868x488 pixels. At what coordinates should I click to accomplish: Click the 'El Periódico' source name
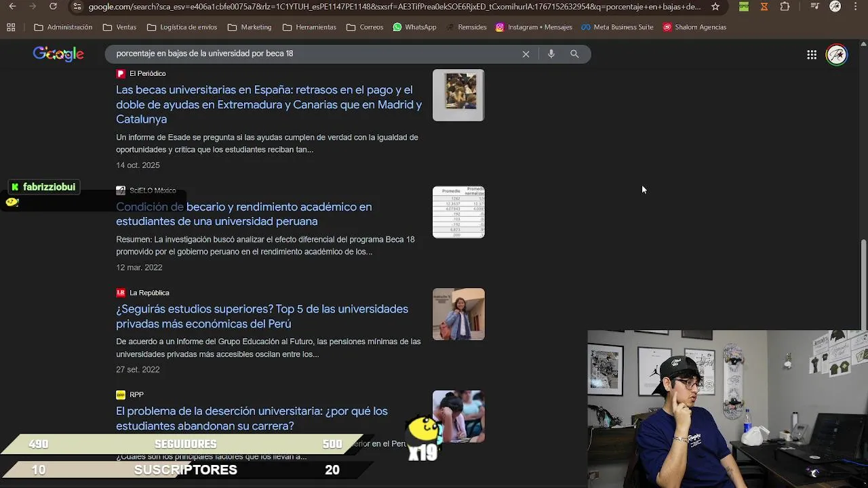(x=147, y=74)
